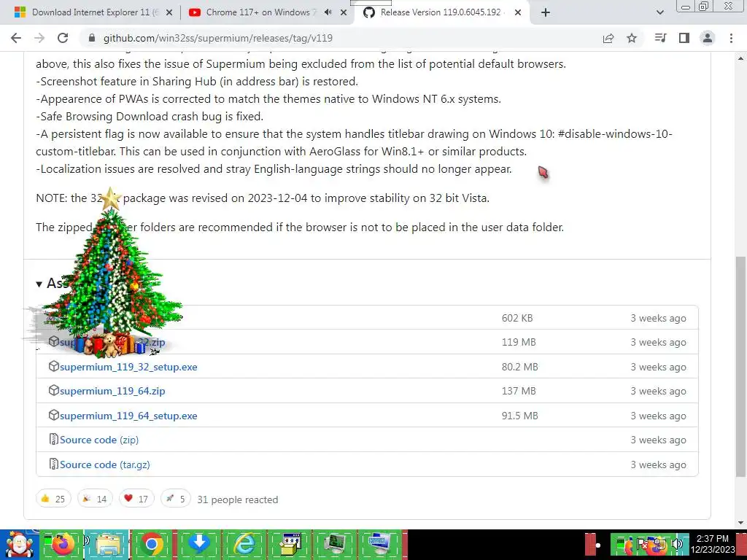Bookmark this page with the star

pos(632,38)
